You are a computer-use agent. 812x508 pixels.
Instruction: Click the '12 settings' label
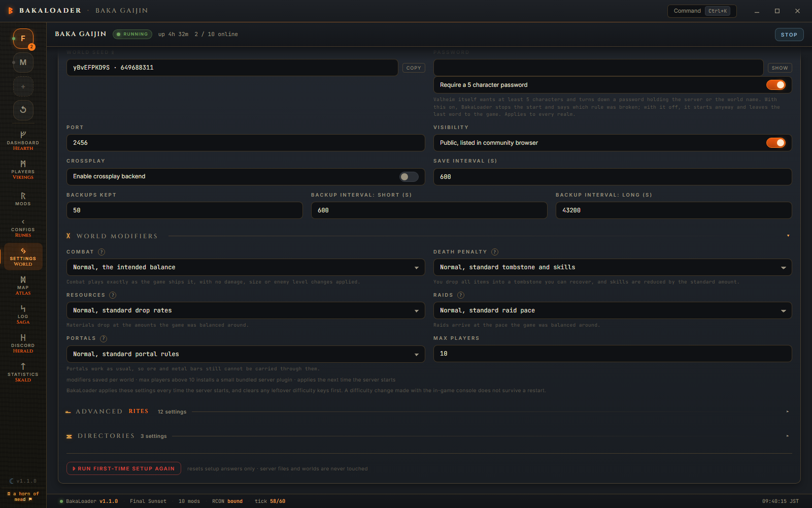172,412
